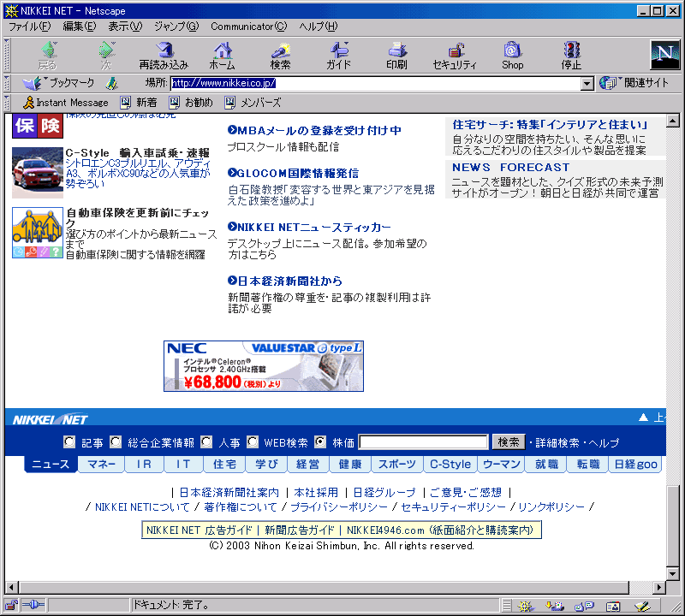Image resolution: width=685 pixels, height=616 pixels.
Task: Open the メンバーズ personal toolbar item
Action: [253, 103]
